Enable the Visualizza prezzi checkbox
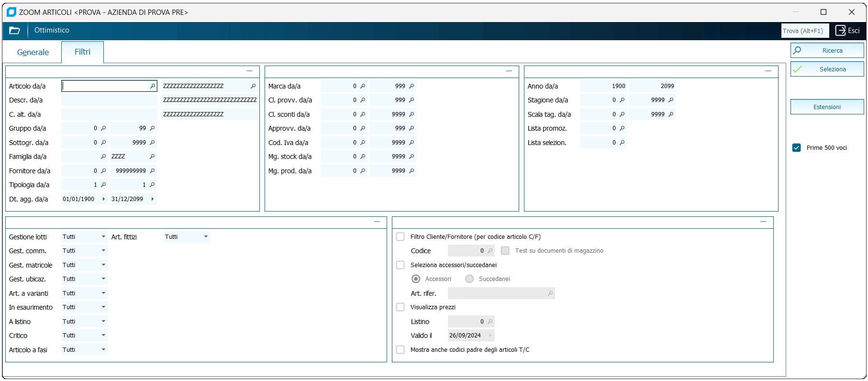The width and height of the screenshot is (868, 381). pos(401,307)
